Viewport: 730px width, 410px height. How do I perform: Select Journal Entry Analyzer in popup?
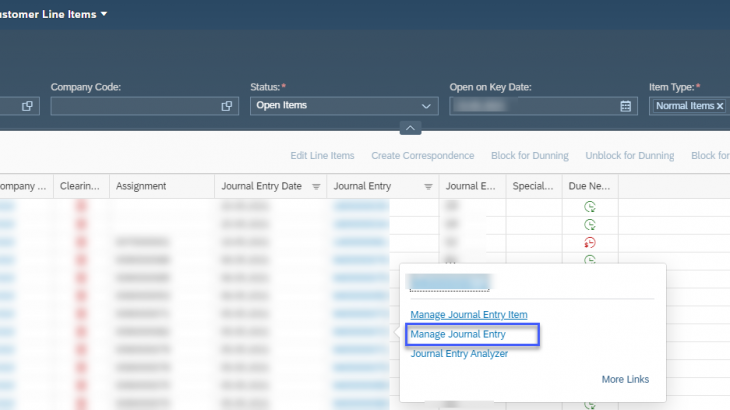pos(459,353)
